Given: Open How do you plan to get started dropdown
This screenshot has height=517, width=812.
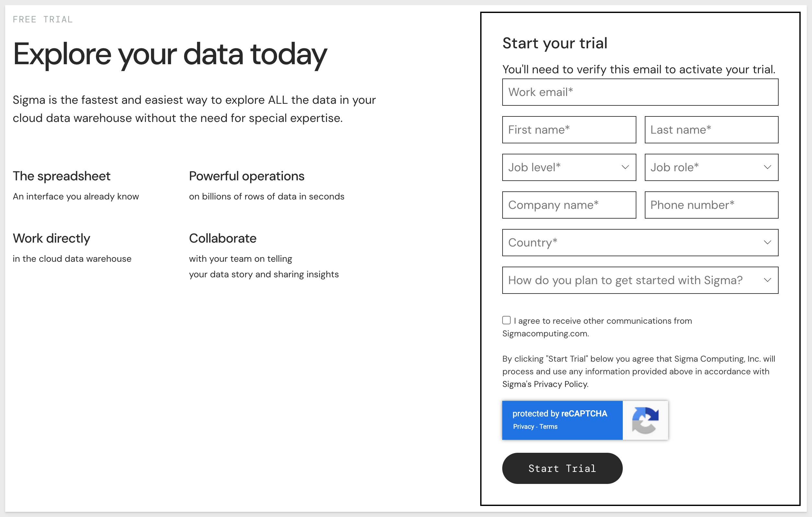Looking at the screenshot, I should pos(640,280).
